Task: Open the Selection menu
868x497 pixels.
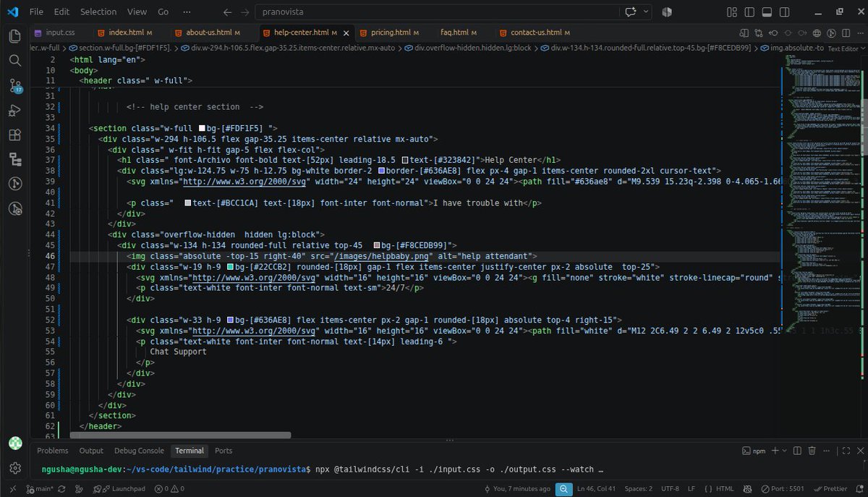Action: point(98,12)
